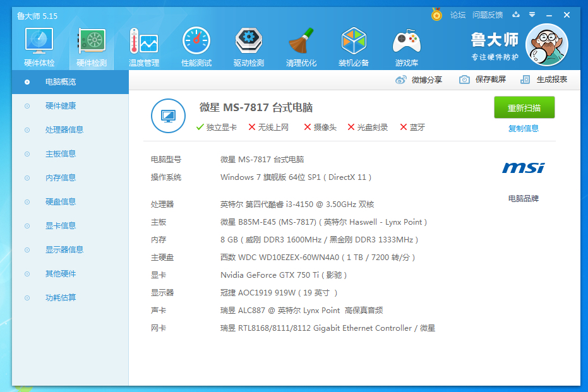Click the 蓝牙 red cross status
This screenshot has width=588, height=392.
click(x=412, y=128)
